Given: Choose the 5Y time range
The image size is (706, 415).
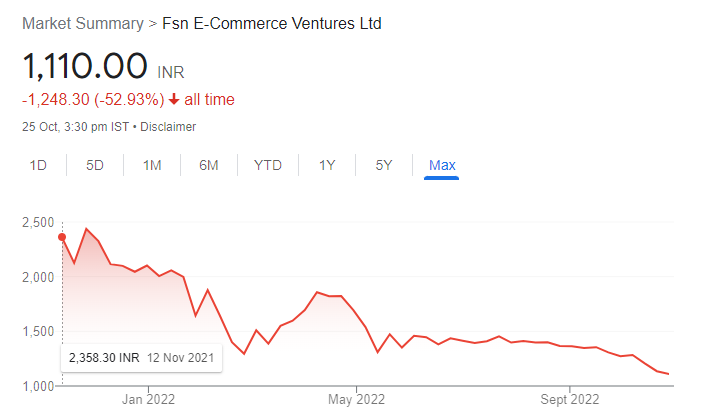Looking at the screenshot, I should [x=384, y=165].
